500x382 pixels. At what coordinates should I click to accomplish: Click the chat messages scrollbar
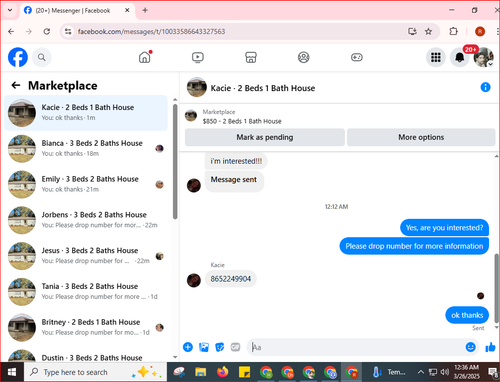[496, 288]
